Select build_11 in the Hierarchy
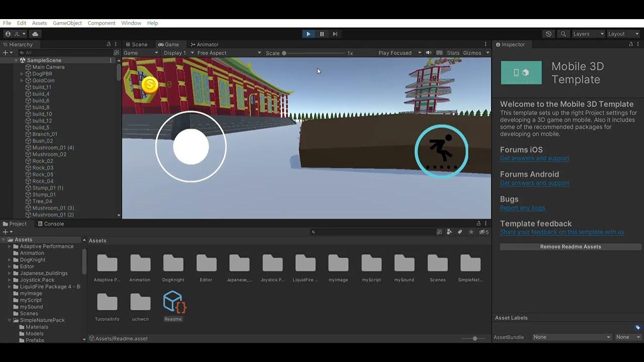 (42, 87)
